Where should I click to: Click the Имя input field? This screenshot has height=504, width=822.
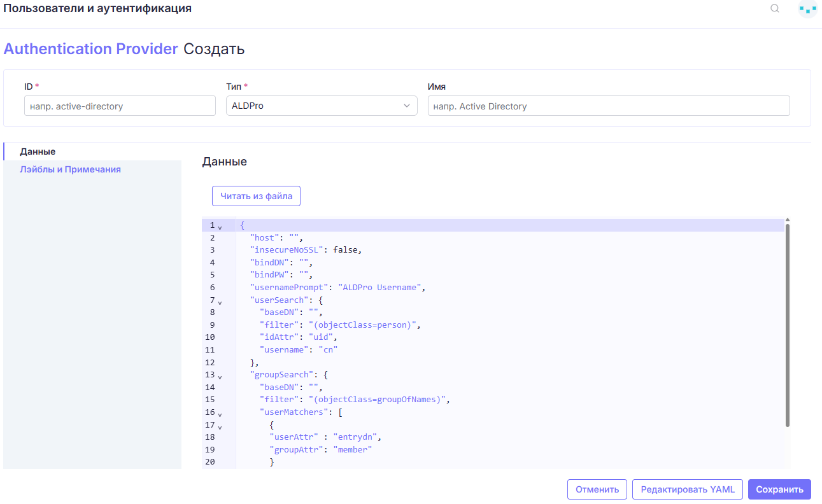point(609,106)
